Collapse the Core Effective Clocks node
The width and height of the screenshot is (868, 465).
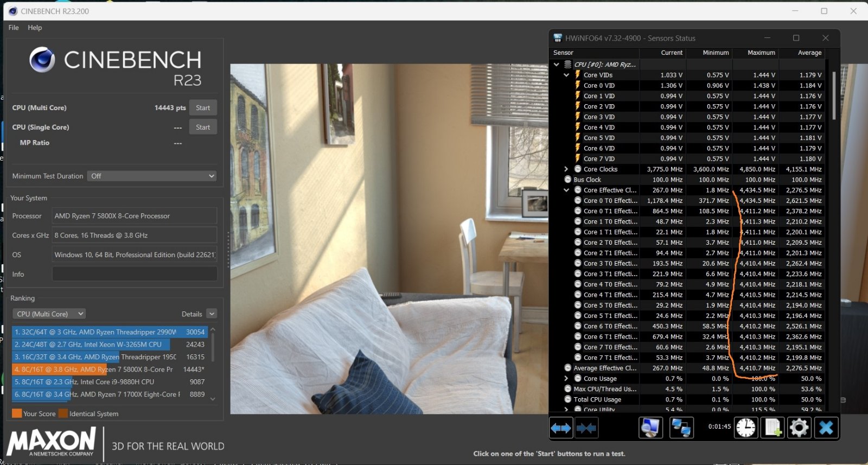566,190
